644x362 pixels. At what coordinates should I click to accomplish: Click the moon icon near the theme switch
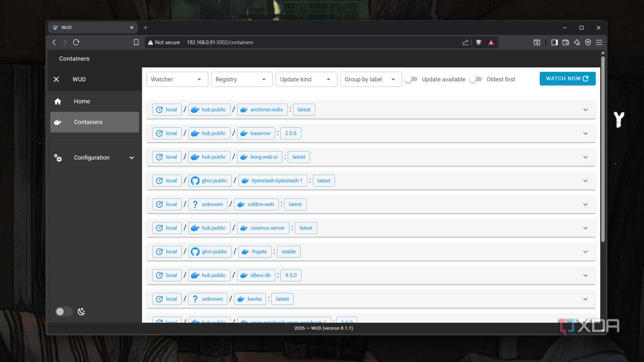(81, 312)
